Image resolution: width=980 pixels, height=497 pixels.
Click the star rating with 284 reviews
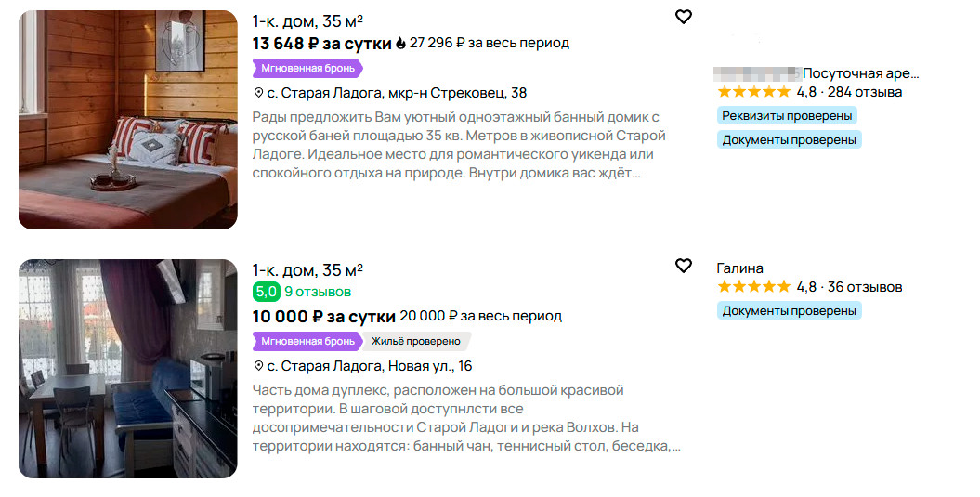pyautogui.click(x=753, y=92)
